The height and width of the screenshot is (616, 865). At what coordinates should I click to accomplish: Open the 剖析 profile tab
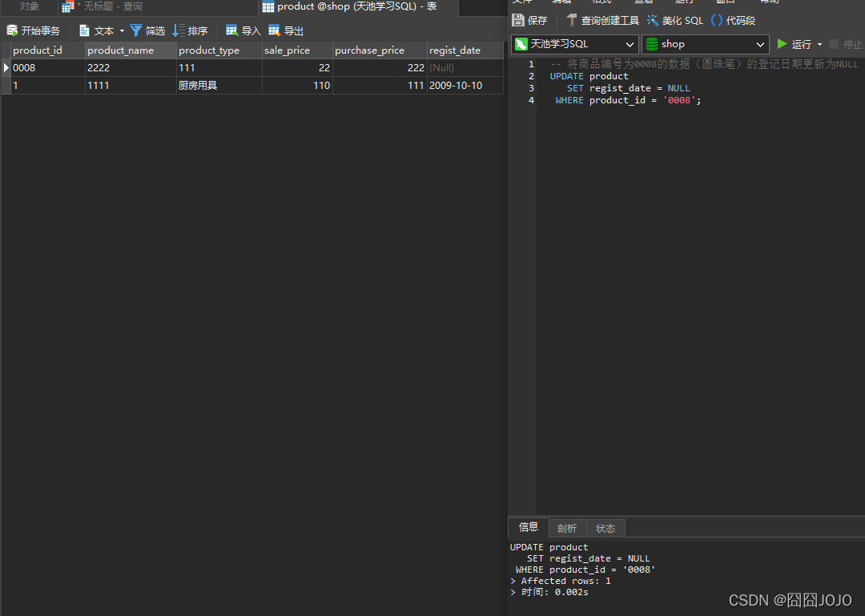[567, 528]
